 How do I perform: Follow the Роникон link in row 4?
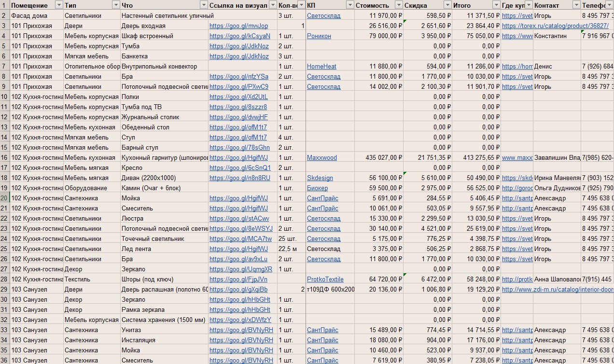pos(319,36)
